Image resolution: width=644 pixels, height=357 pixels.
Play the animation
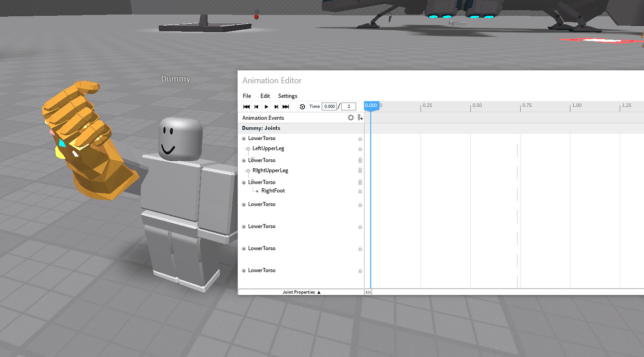pos(266,107)
